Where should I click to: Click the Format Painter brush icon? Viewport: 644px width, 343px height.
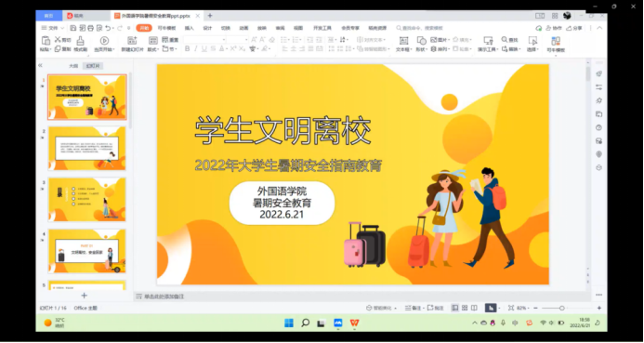(x=81, y=41)
